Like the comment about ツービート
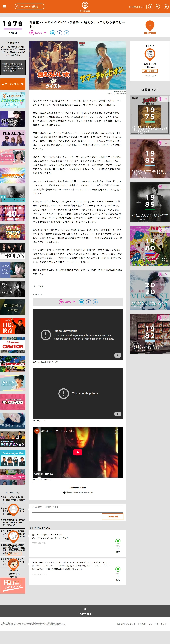170x644 pixels. pos(118,541)
